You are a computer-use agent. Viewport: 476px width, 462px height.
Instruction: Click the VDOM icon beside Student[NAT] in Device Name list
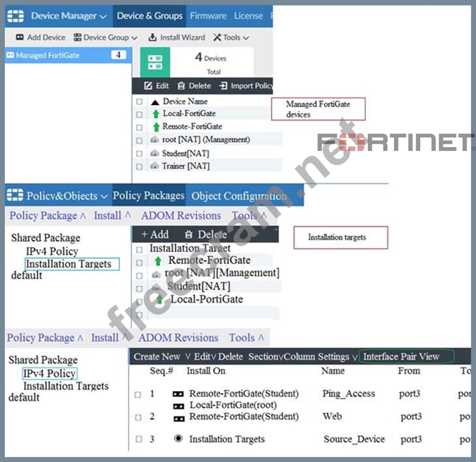[x=154, y=153]
